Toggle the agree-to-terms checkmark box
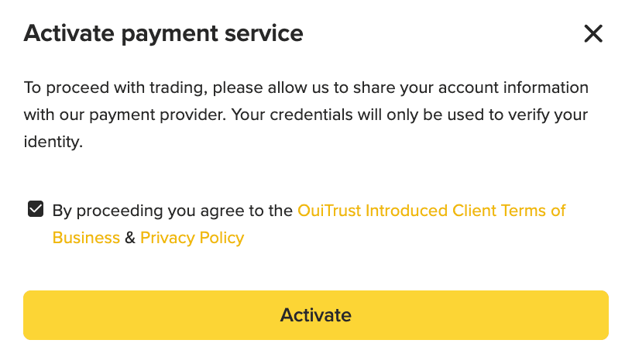Screen dimensions: 632x364 (x=35, y=210)
